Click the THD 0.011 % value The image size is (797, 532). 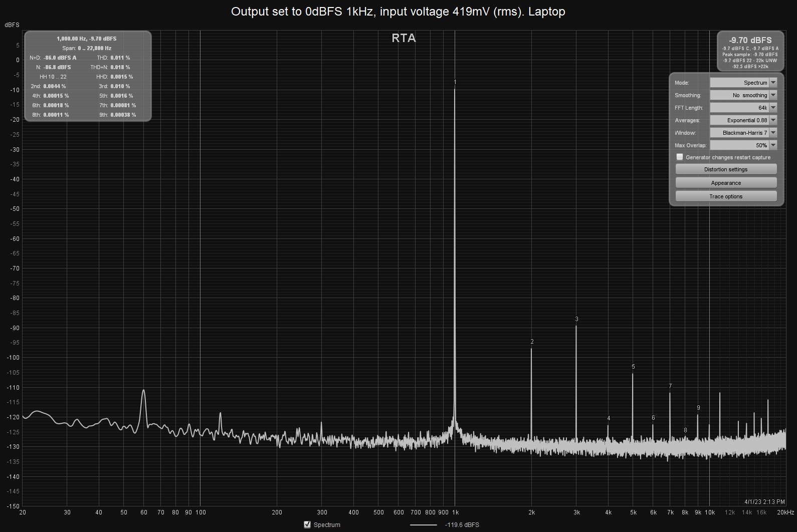pos(120,58)
